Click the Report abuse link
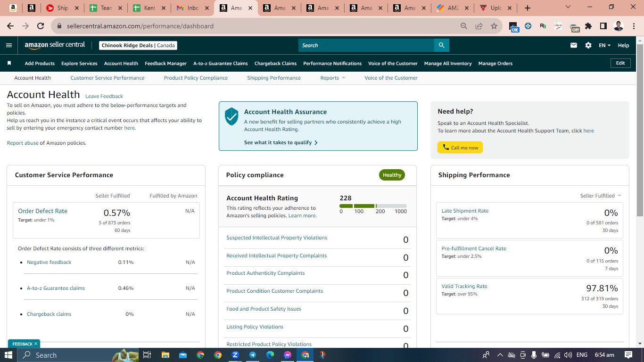 tap(23, 143)
